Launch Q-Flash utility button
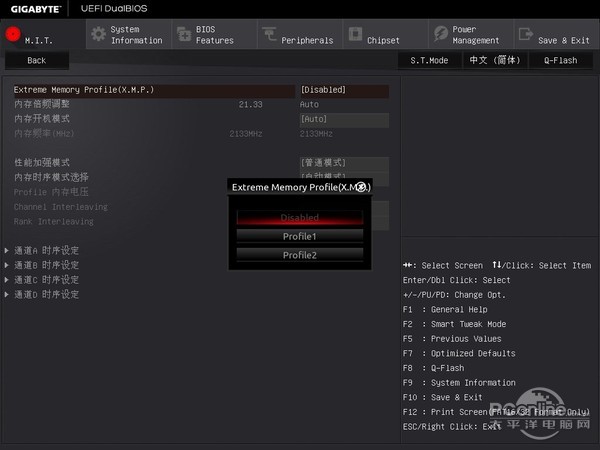Image resolution: width=600 pixels, height=450 pixels. [561, 60]
